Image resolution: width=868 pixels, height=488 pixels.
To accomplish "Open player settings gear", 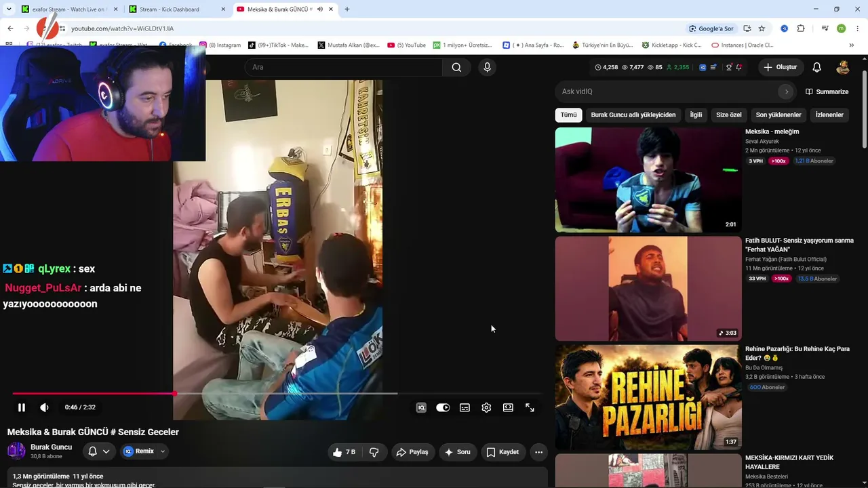I will point(486,407).
